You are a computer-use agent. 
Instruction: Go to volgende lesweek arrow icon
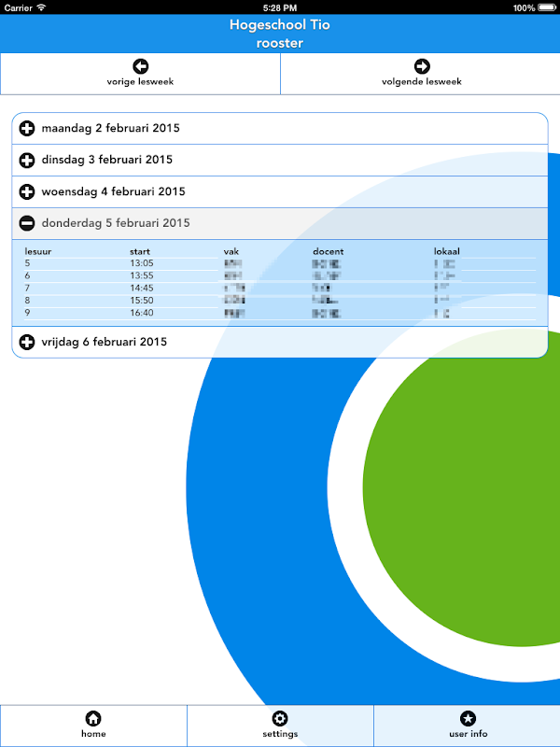(422, 66)
